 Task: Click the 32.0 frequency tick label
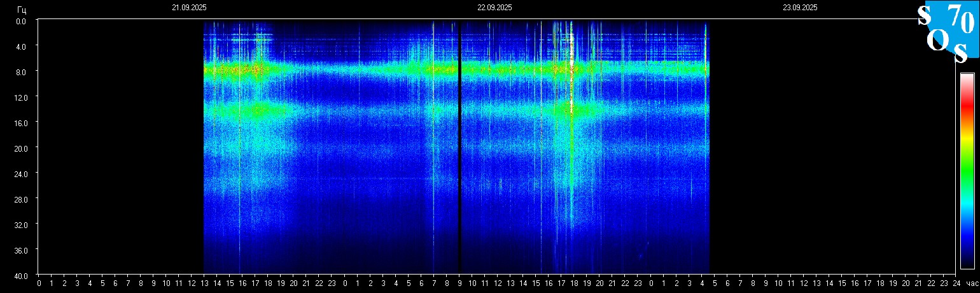coord(21,224)
